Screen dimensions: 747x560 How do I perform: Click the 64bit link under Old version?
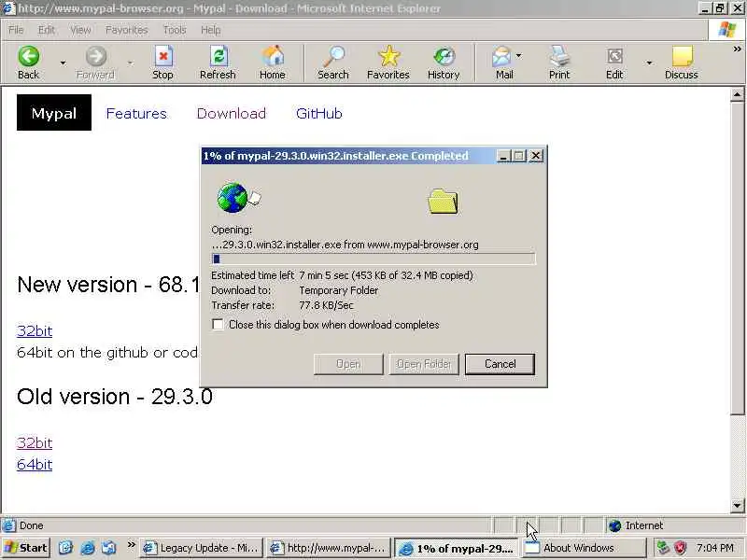[x=35, y=464]
